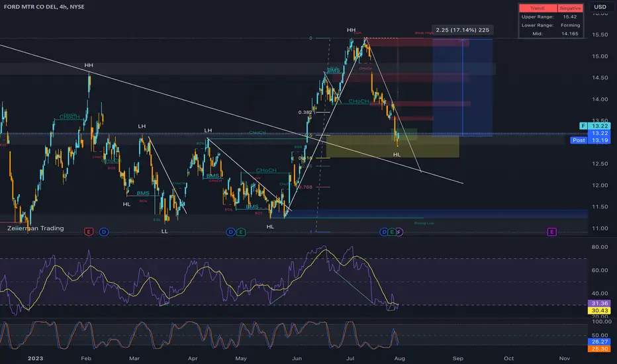Click the Nov time axis label
This screenshot has height=364, width=617.
click(565, 359)
